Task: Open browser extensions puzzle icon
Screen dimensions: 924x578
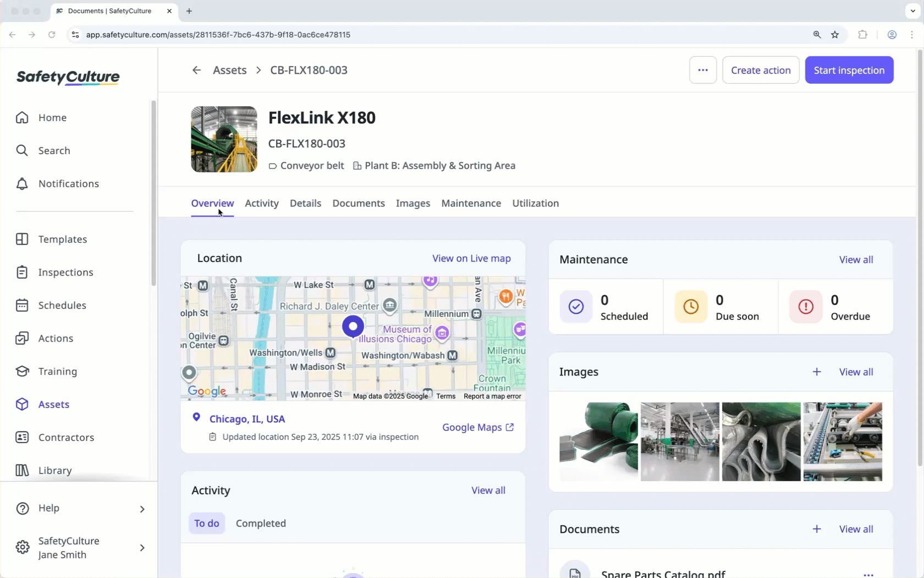Action: (862, 35)
